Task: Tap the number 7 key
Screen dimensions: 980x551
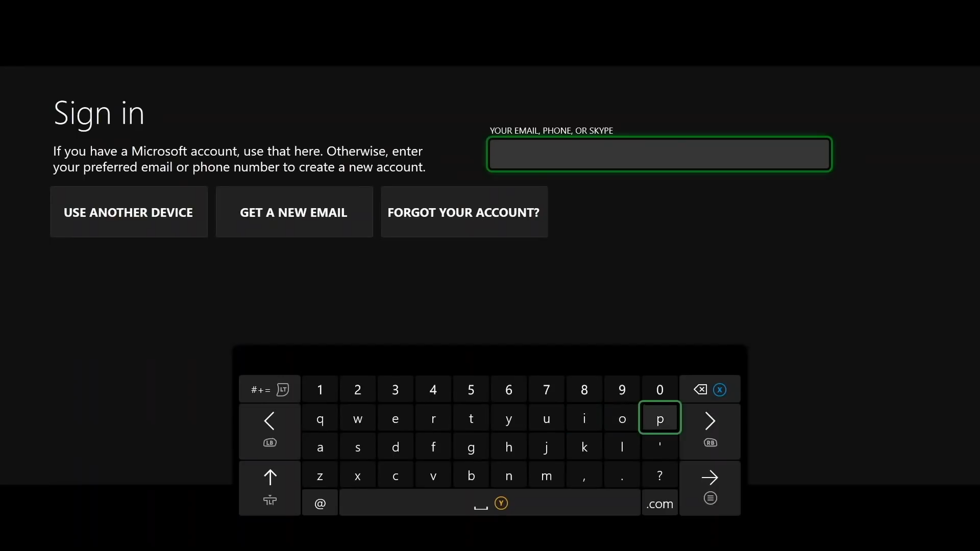Action: click(547, 390)
